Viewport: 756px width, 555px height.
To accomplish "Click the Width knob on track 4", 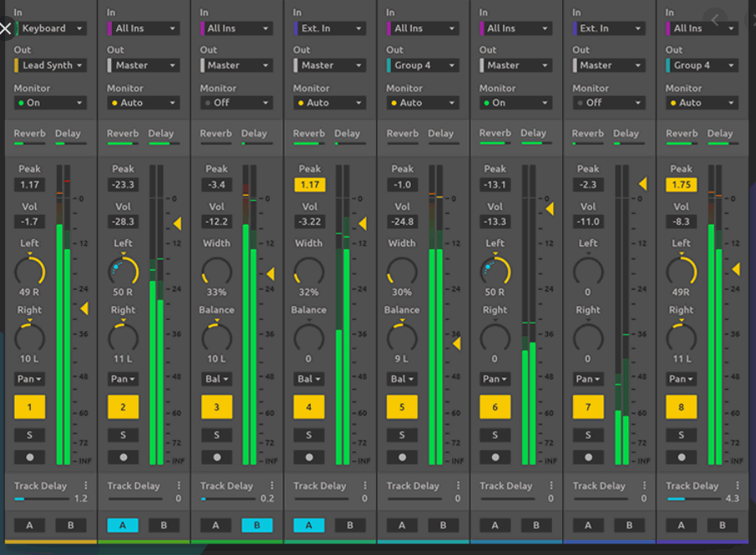I will pyautogui.click(x=309, y=270).
